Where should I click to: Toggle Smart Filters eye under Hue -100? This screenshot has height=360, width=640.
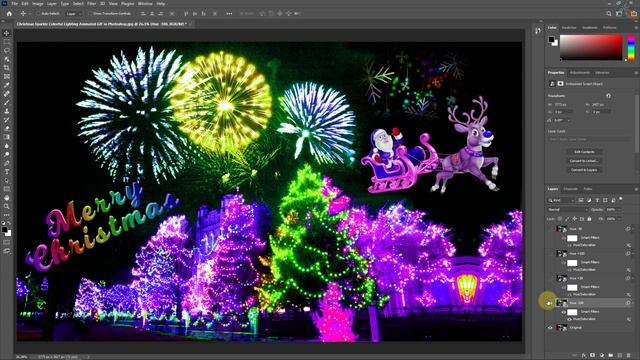click(564, 312)
